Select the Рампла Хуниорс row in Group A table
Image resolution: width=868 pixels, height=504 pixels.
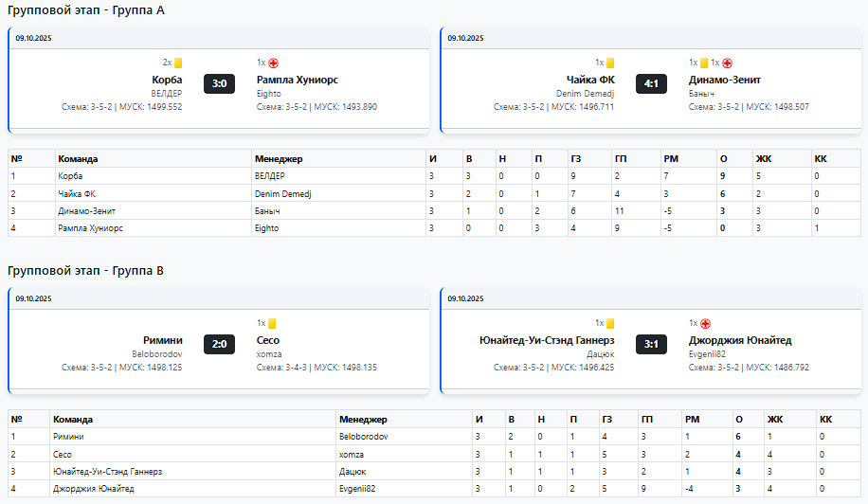pyautogui.click(x=91, y=228)
